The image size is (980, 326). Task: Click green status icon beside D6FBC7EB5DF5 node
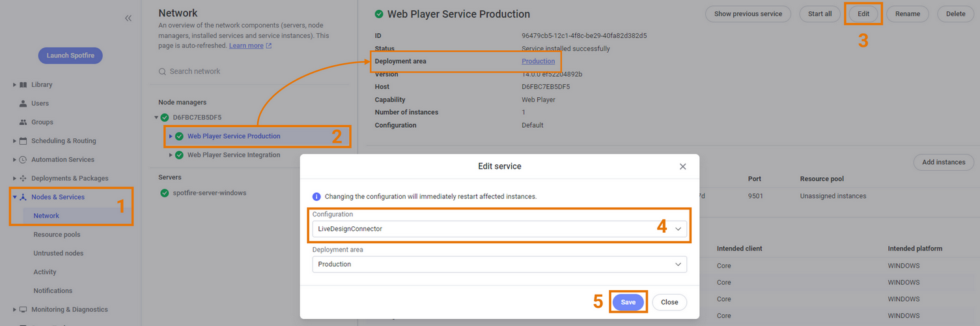pyautogui.click(x=165, y=117)
